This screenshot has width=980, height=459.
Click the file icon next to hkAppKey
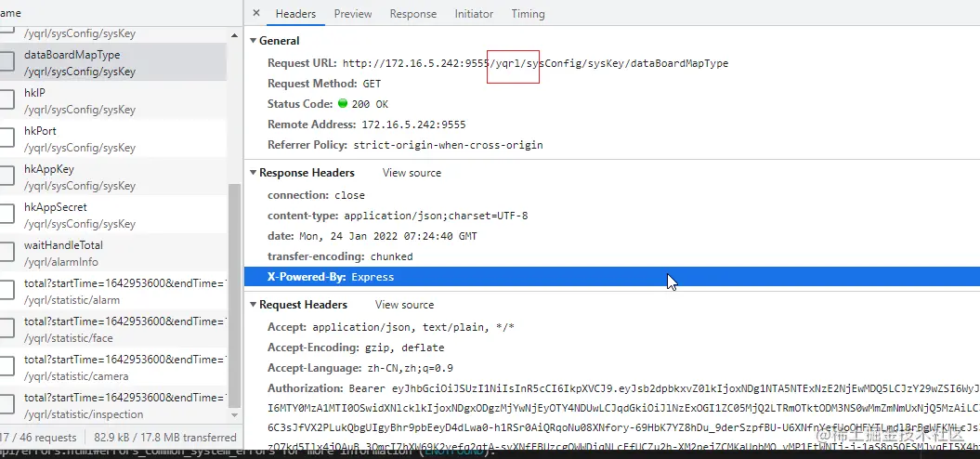tap(7, 176)
